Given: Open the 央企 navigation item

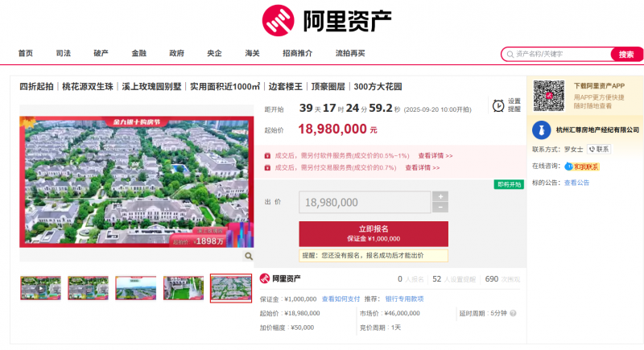Looking at the screenshot, I should point(214,53).
